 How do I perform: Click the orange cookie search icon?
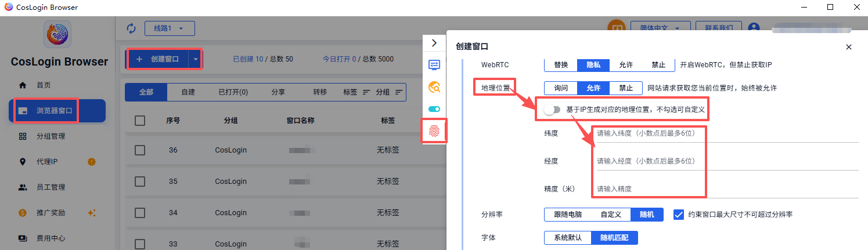(x=434, y=87)
